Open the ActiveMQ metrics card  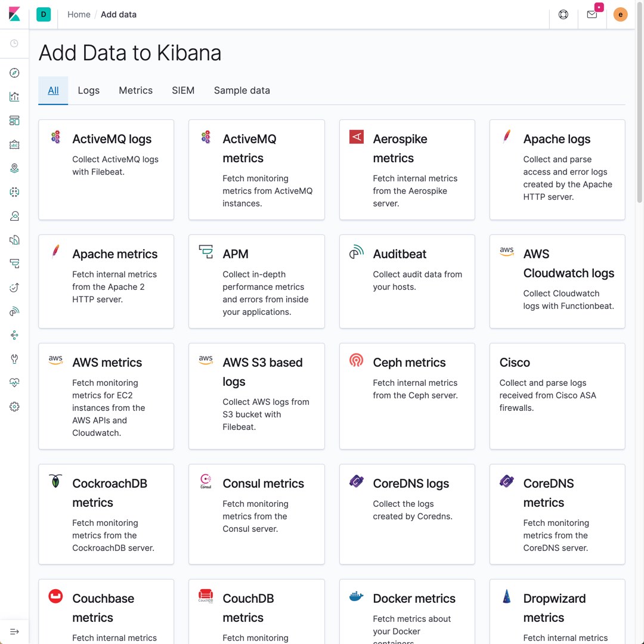[256, 169]
